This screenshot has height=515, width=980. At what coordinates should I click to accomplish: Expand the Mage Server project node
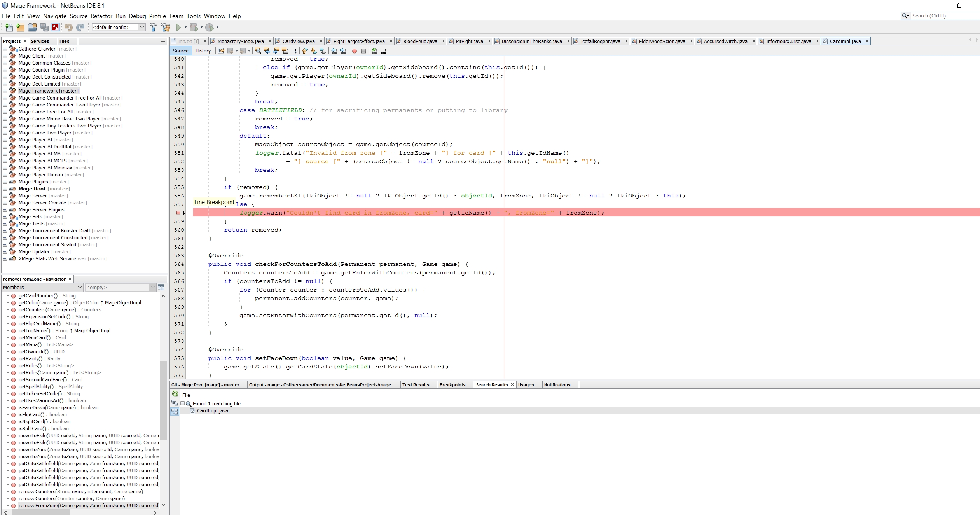click(x=5, y=196)
